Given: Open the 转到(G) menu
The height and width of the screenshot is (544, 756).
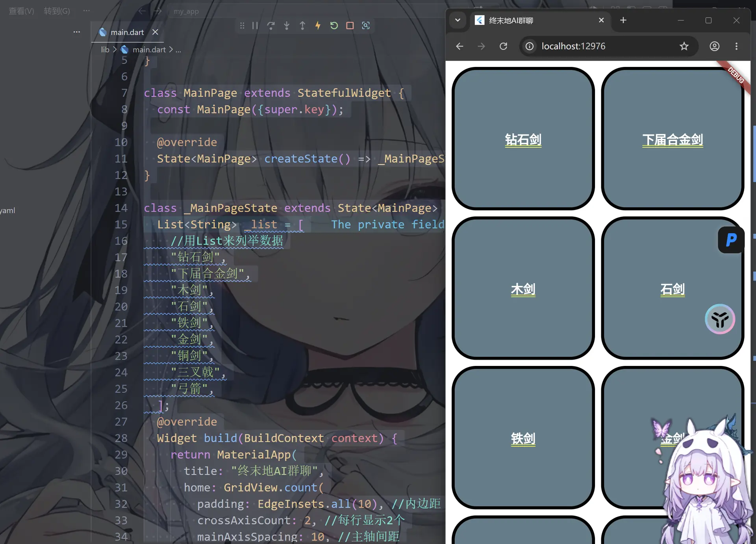Looking at the screenshot, I should point(57,11).
